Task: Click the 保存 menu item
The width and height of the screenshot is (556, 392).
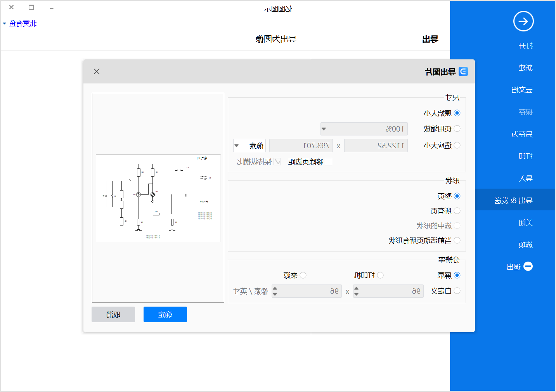Action: 526,112
